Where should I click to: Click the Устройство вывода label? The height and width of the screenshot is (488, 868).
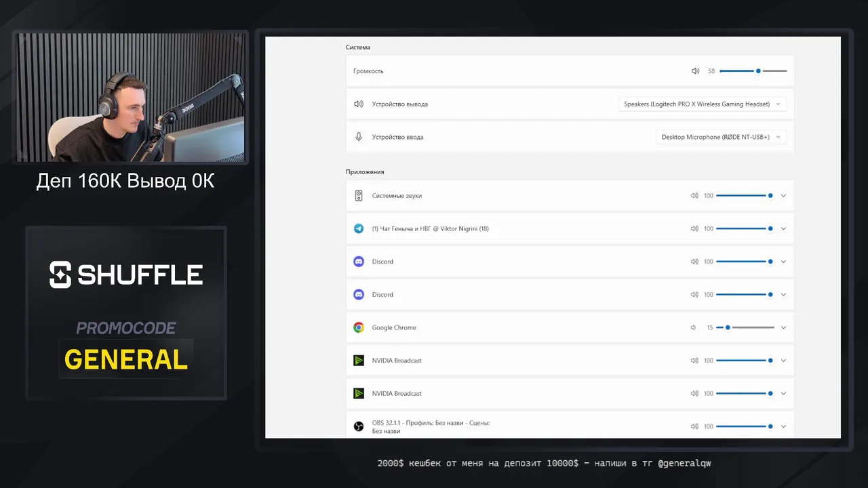click(400, 104)
